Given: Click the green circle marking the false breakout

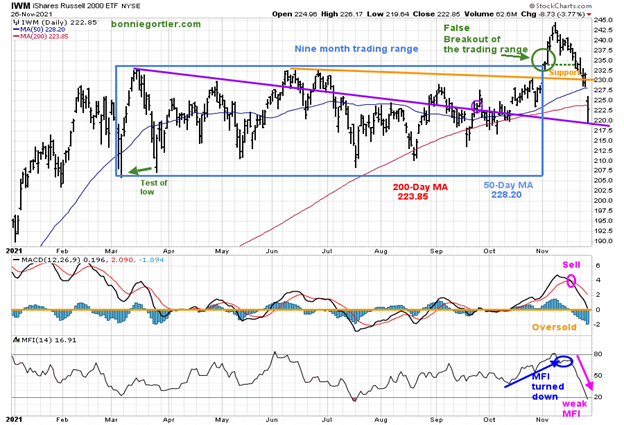Looking at the screenshot, I should point(543,59).
